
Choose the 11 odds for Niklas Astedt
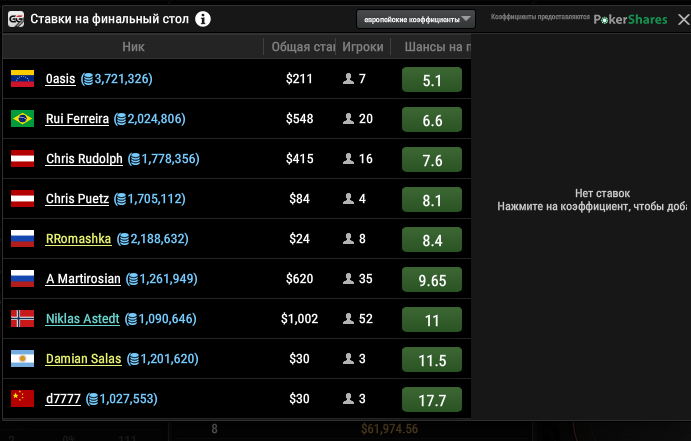click(x=432, y=320)
